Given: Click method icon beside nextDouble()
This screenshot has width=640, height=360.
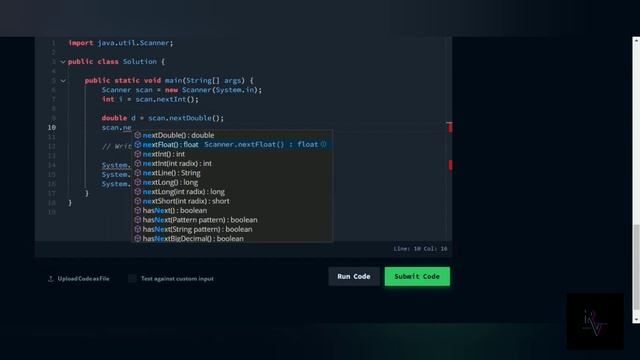Looking at the screenshot, I should tap(138, 135).
